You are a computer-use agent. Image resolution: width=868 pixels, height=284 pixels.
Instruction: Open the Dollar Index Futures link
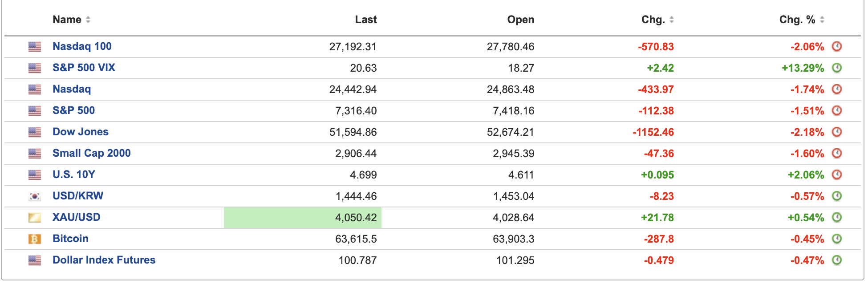(x=104, y=260)
